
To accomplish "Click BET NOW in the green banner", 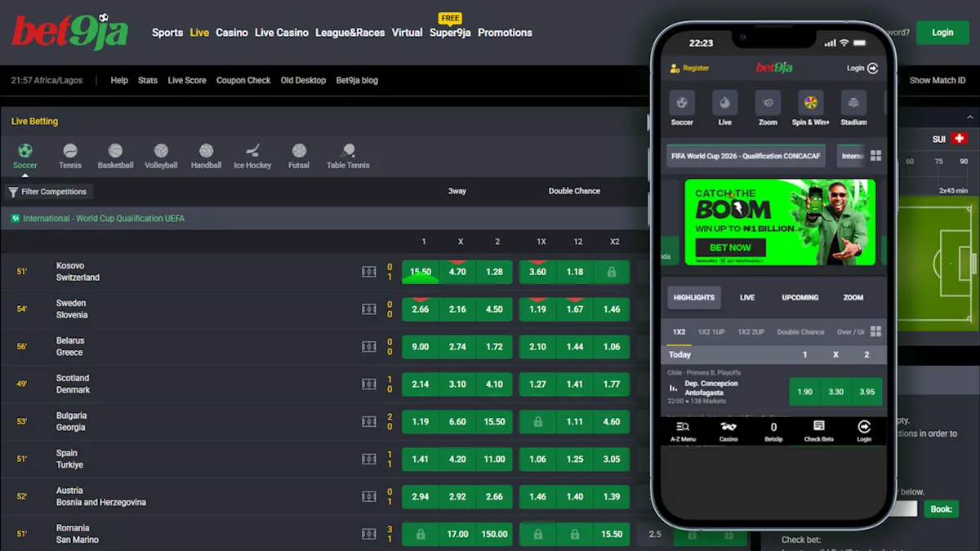I will [x=729, y=247].
